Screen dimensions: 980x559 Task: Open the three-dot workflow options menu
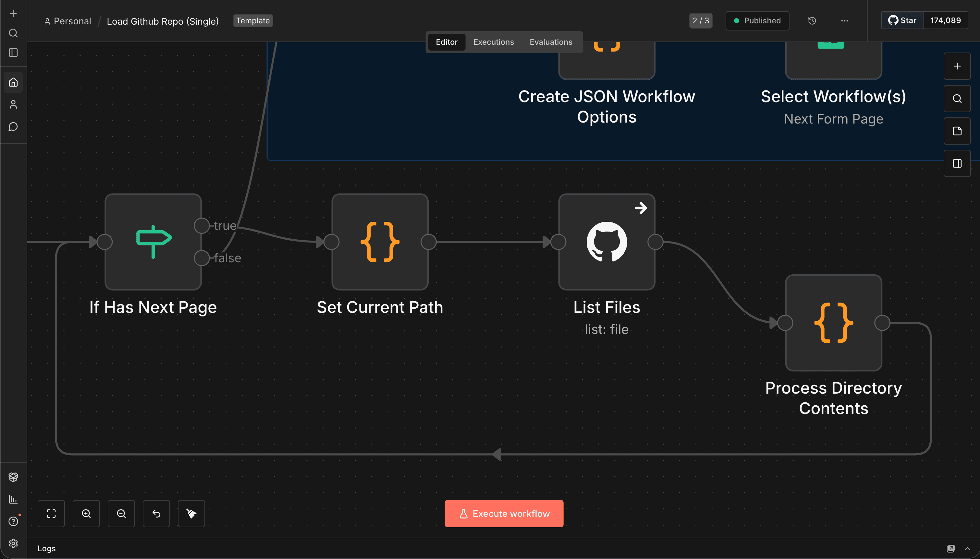[x=844, y=21]
